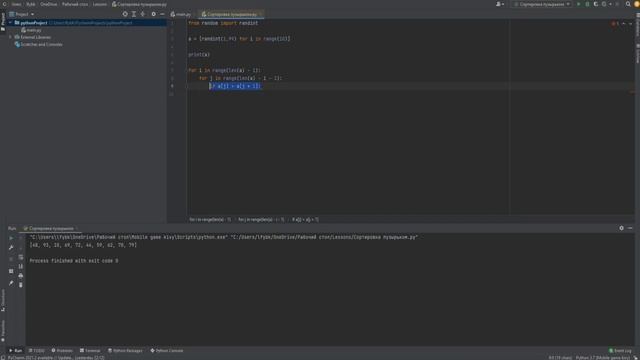Click the 'for i in range(len(a)' editor breadcrumb

coord(210,220)
